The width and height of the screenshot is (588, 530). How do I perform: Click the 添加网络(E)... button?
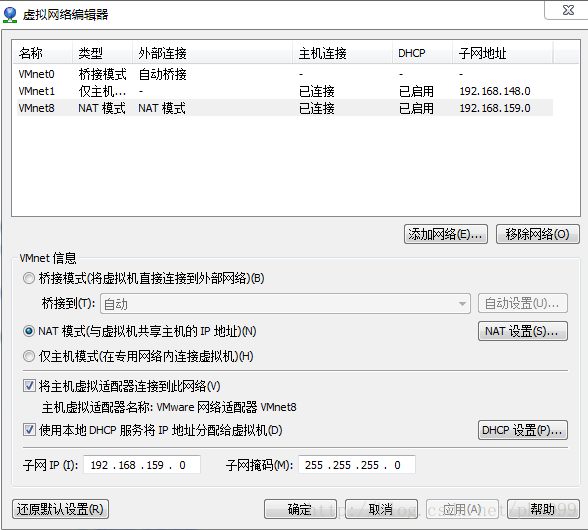pos(446,234)
